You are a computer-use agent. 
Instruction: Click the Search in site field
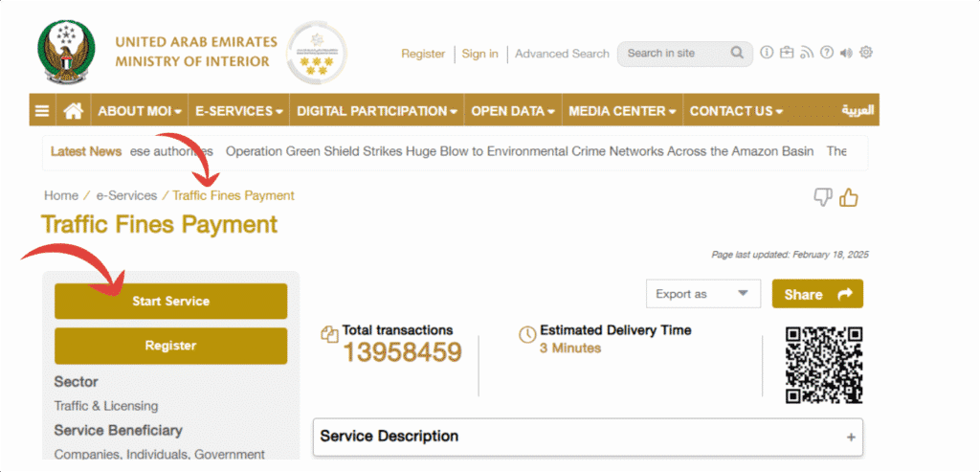(x=677, y=54)
